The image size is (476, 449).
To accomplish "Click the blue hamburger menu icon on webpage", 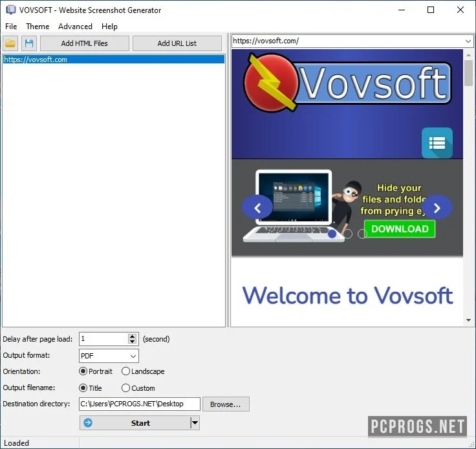I will click(437, 143).
